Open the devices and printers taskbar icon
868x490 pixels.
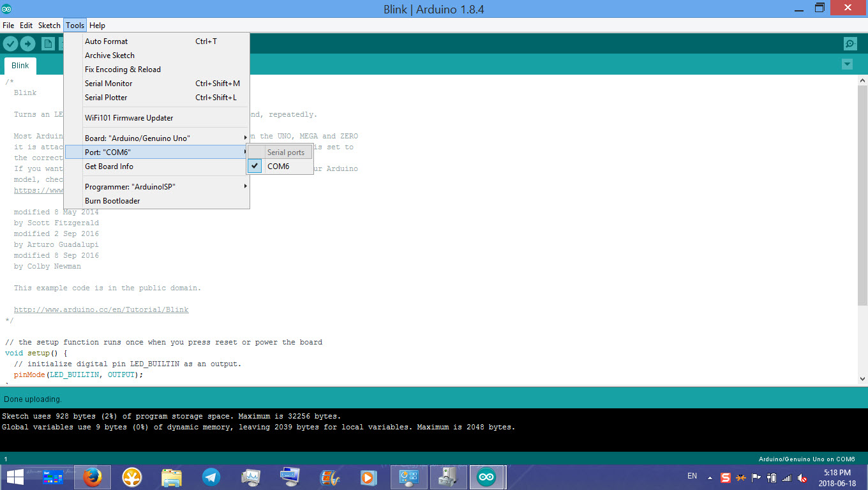[448, 477]
